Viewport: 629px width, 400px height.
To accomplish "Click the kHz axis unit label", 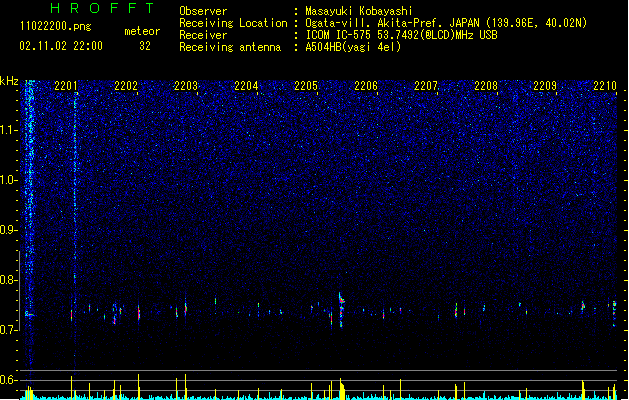I will (9, 81).
